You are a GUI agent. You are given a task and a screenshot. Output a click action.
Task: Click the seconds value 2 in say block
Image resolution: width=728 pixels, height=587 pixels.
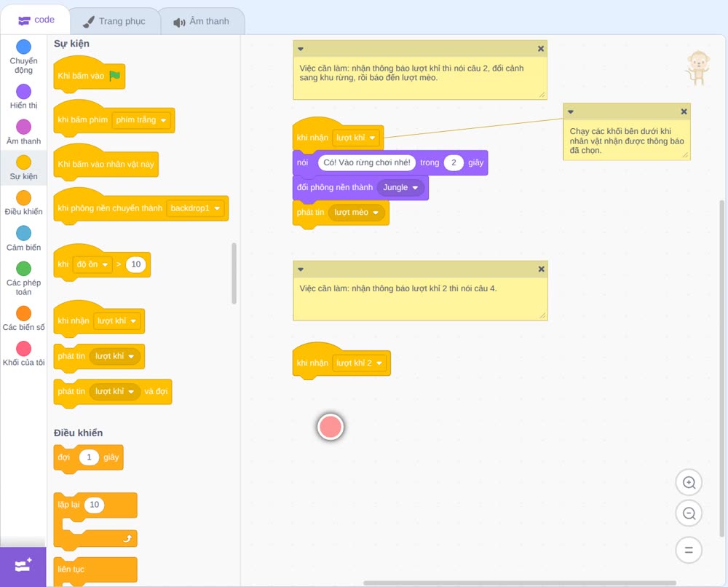coord(454,162)
